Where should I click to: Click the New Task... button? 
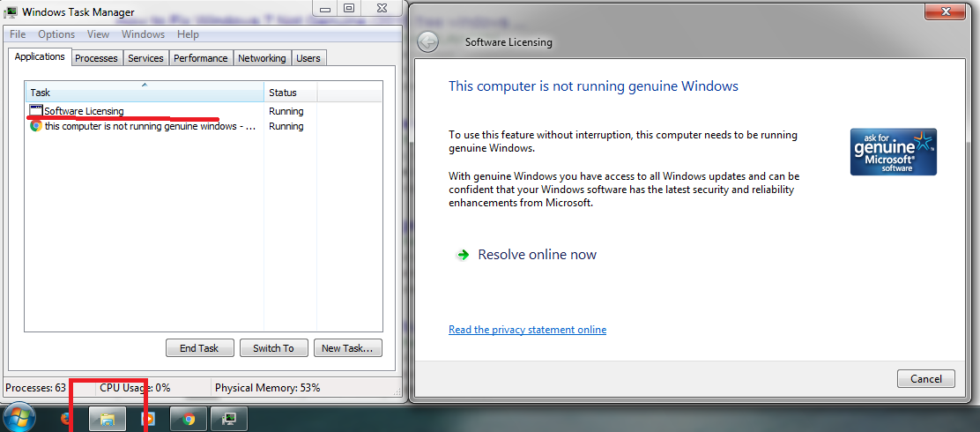point(347,348)
